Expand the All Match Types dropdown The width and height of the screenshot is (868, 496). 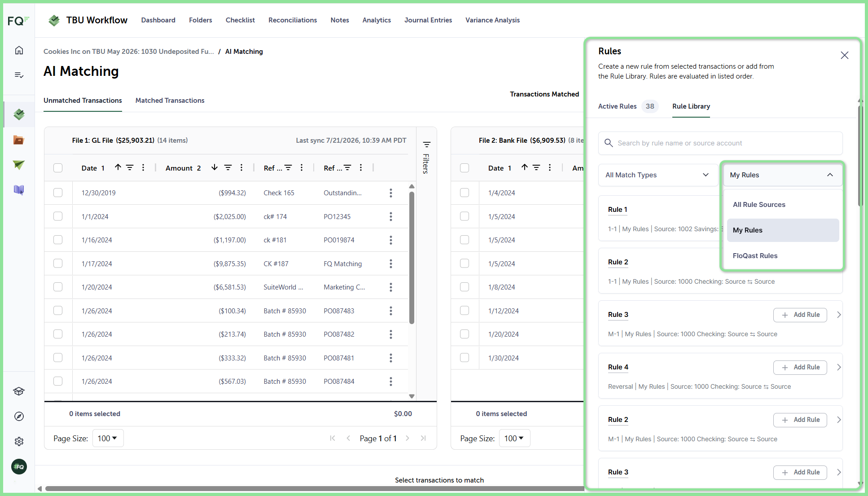pyautogui.click(x=657, y=175)
